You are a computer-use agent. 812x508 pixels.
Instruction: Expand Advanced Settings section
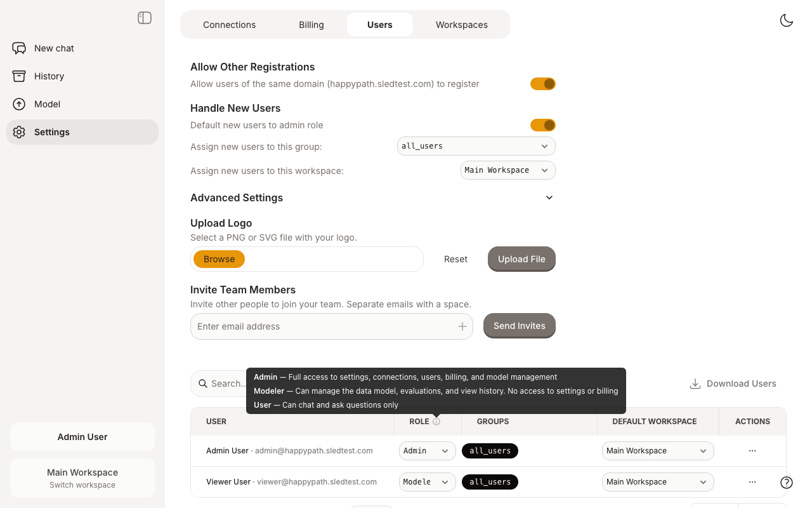coord(549,197)
